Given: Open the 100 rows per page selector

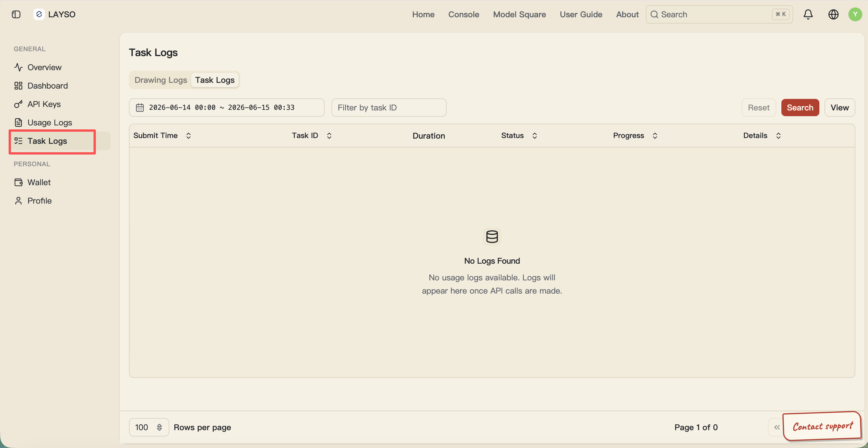Looking at the screenshot, I should (149, 427).
